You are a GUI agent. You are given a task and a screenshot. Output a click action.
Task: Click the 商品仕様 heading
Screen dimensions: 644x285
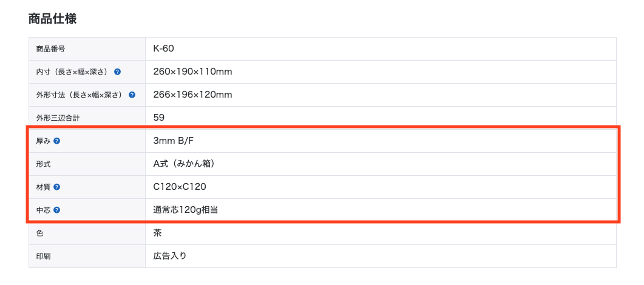[52, 19]
